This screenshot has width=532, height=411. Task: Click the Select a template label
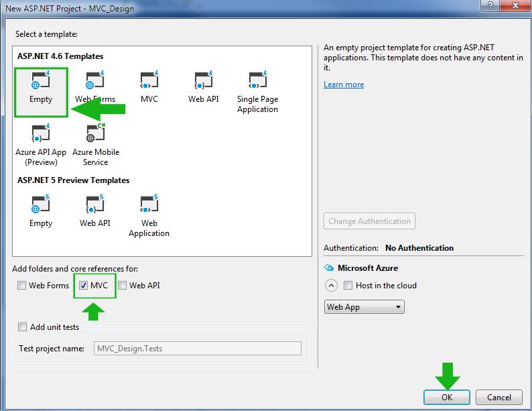pos(46,34)
